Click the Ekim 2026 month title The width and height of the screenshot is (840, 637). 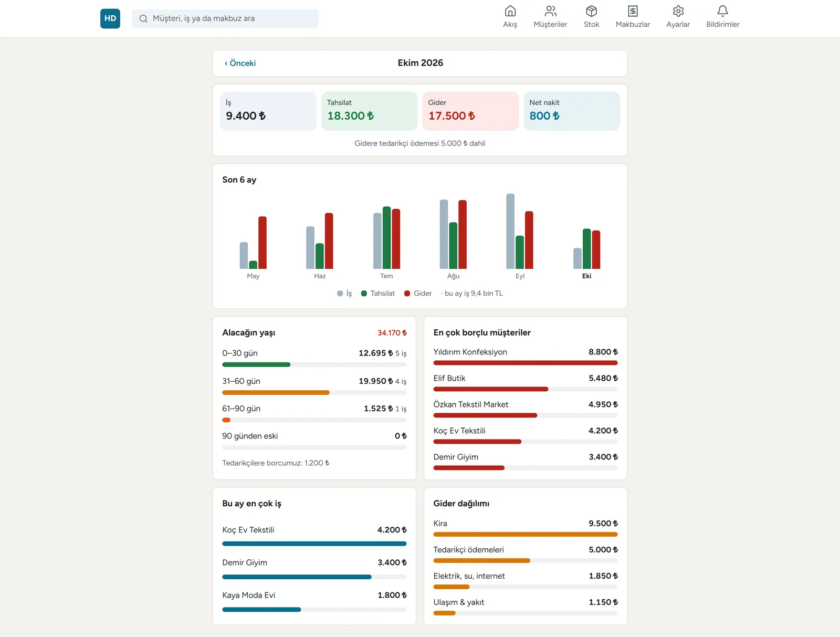tap(420, 63)
